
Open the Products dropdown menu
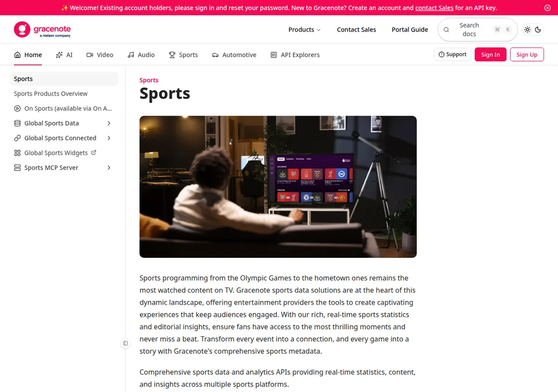(x=305, y=30)
